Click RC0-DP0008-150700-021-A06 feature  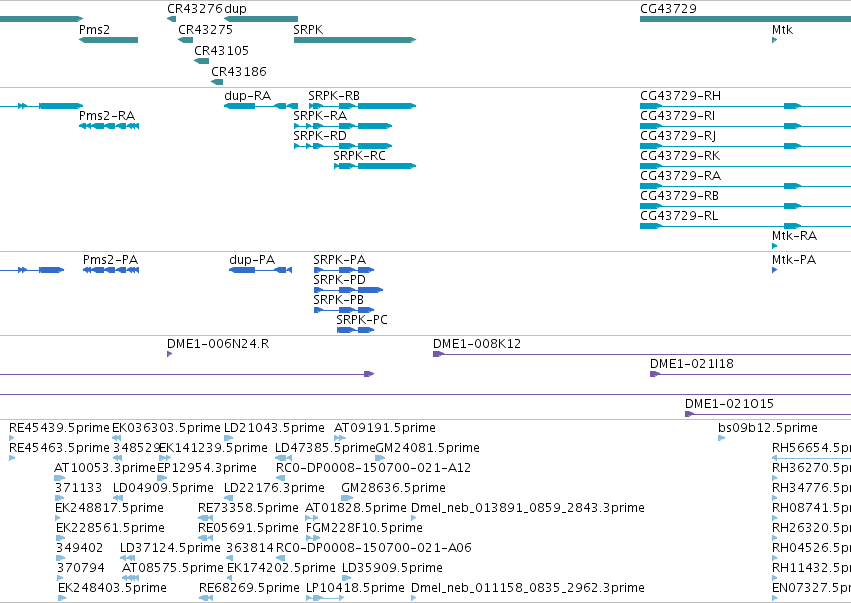279,558
